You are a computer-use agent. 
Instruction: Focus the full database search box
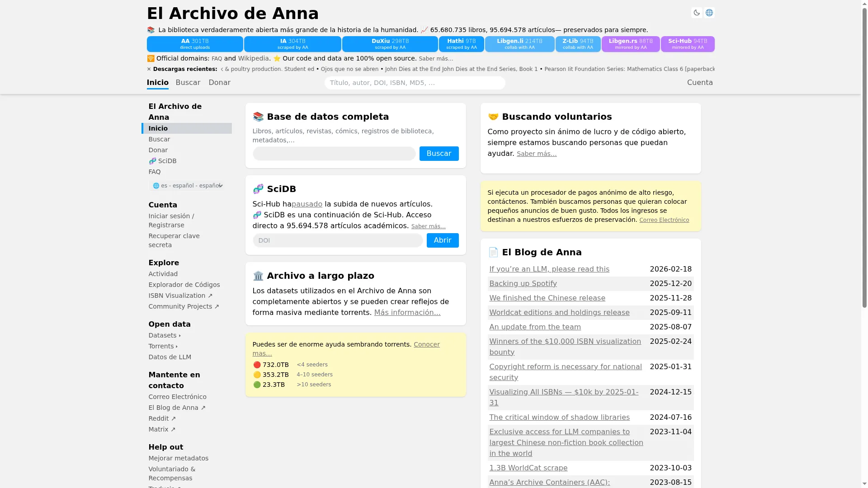click(334, 154)
